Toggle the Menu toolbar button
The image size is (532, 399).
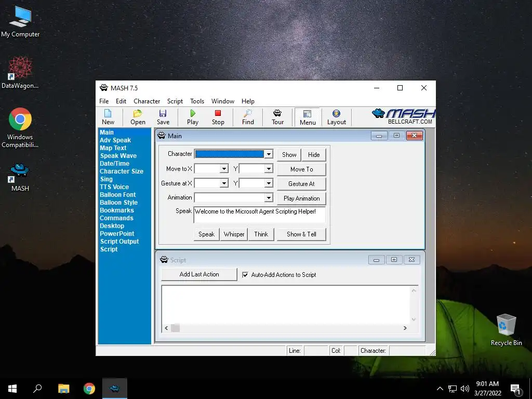308,118
